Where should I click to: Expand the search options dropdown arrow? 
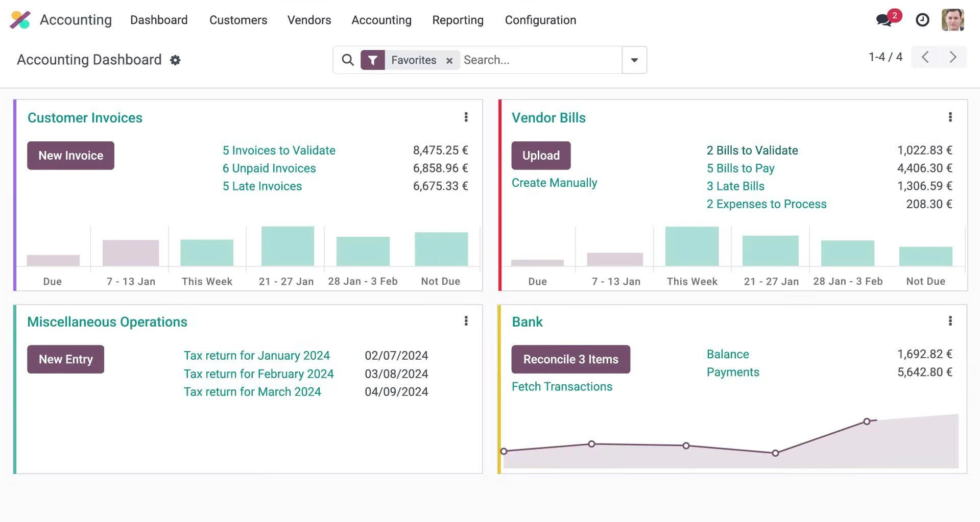634,60
